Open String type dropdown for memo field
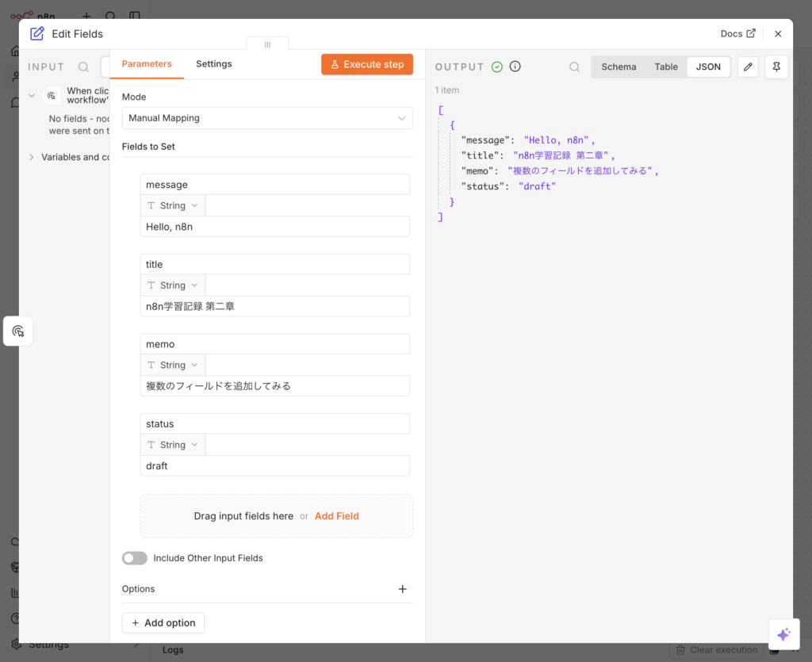Image resolution: width=812 pixels, height=662 pixels. 173,365
